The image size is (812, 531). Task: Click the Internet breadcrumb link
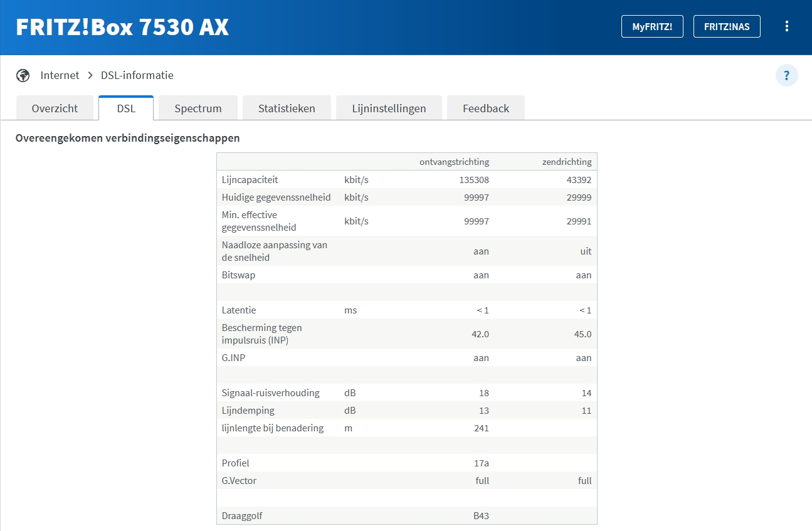60,75
